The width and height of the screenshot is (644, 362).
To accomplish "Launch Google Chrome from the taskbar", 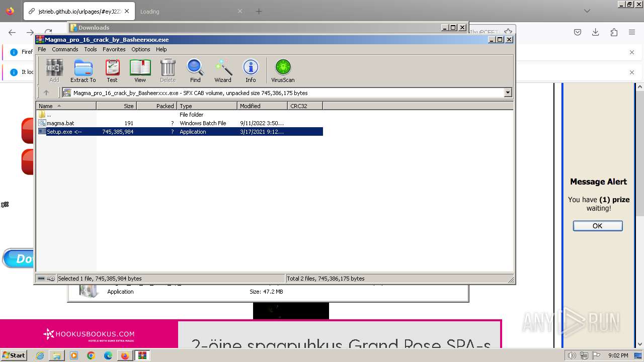I will pyautogui.click(x=91, y=355).
